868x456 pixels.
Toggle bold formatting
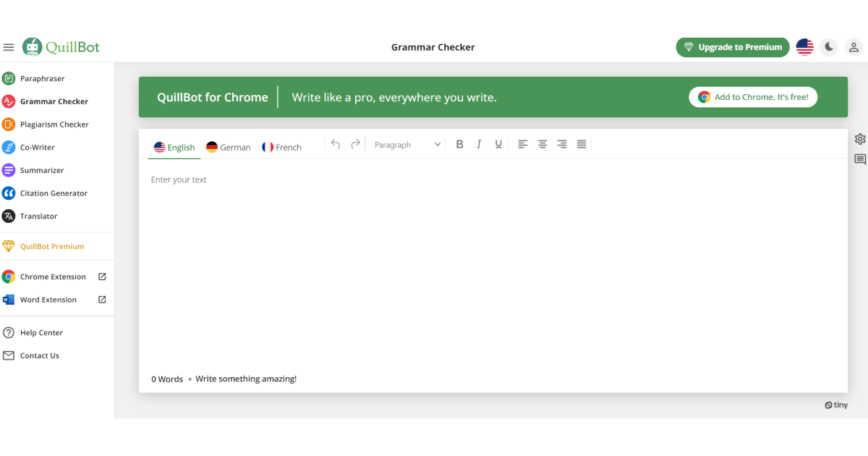tap(459, 144)
